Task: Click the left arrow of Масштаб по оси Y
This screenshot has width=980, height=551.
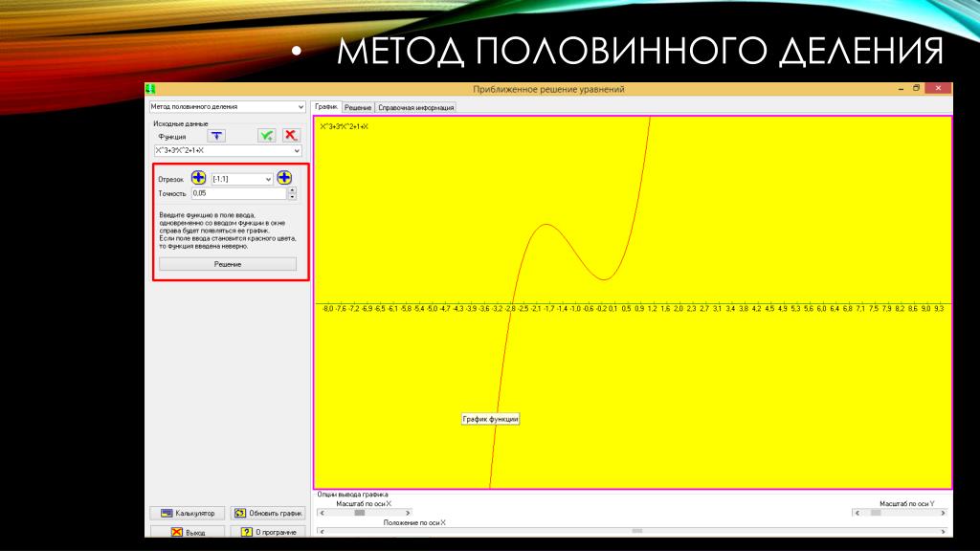Action: (x=857, y=513)
